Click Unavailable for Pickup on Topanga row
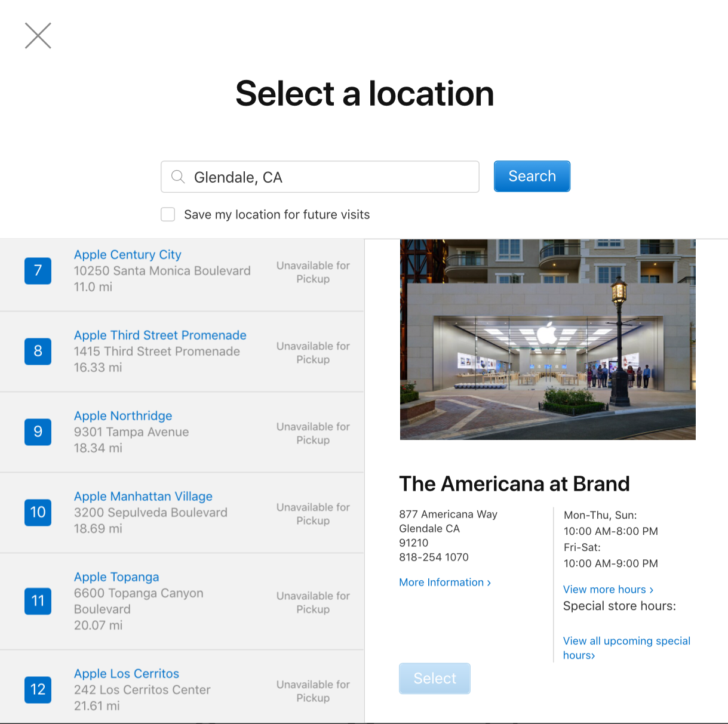This screenshot has width=728, height=724. pyautogui.click(x=313, y=602)
